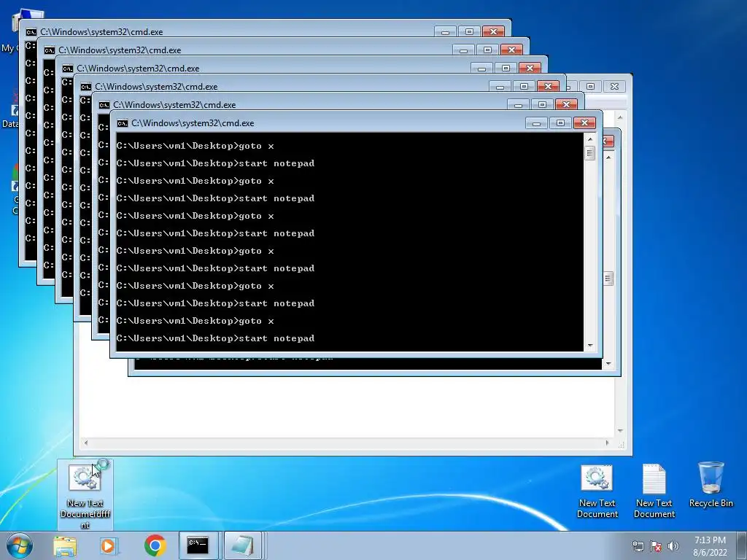Image resolution: width=747 pixels, height=560 pixels.
Task: Click the rearmost cmd window's title bar icon
Action: pyautogui.click(x=31, y=32)
